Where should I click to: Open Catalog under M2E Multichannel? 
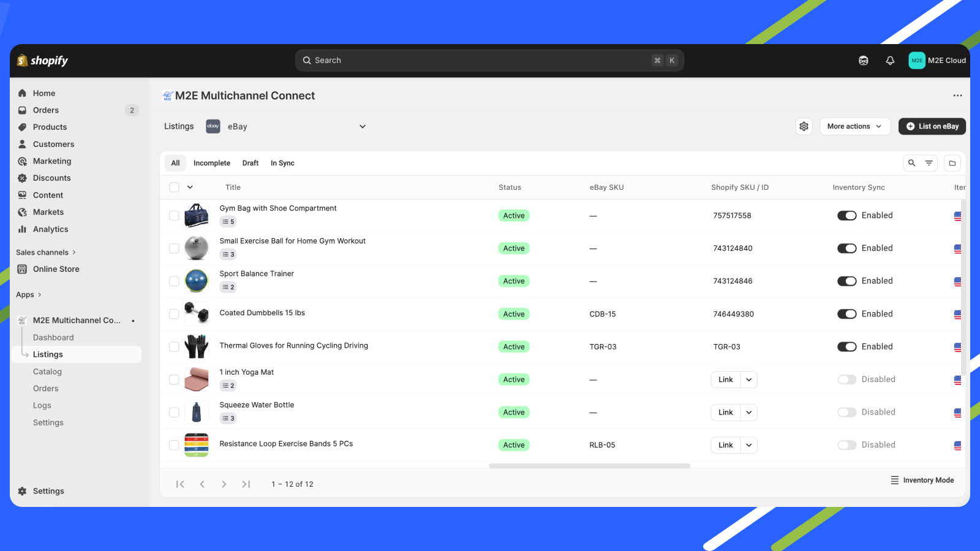47,372
